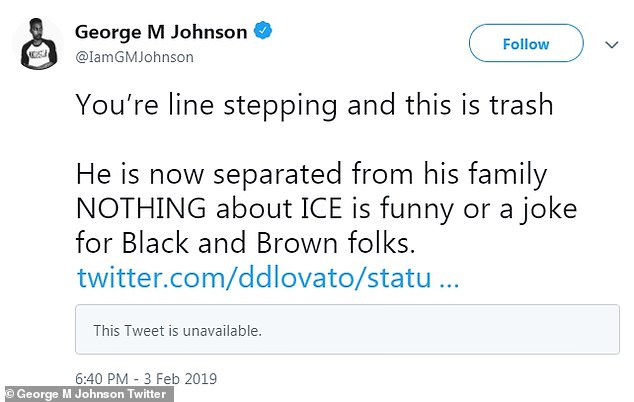634x402 pixels.
Task: Open the George M Johnson display name
Action: [x=160, y=32]
